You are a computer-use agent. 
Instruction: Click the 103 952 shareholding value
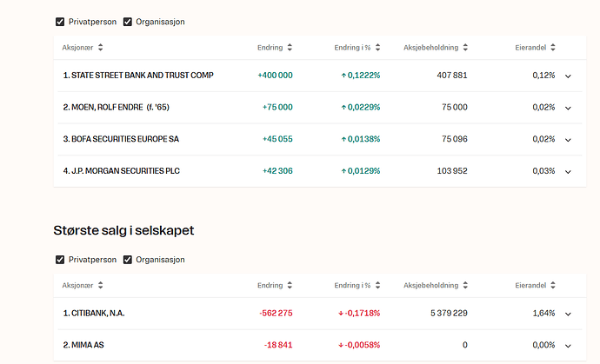[452, 171]
